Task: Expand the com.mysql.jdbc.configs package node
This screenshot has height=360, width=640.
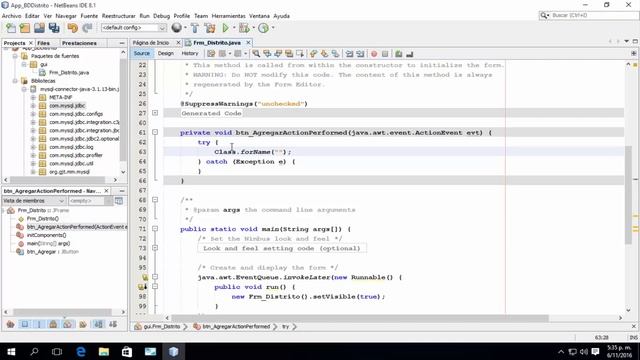Action: (33, 114)
